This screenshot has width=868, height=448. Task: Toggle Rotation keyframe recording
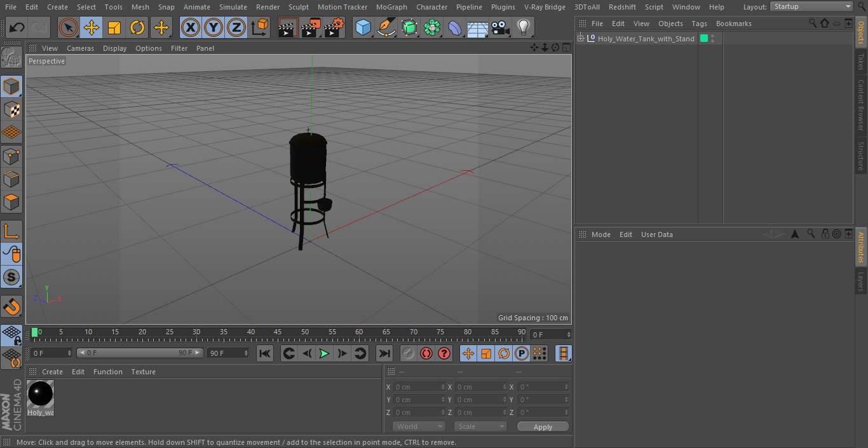click(x=504, y=353)
